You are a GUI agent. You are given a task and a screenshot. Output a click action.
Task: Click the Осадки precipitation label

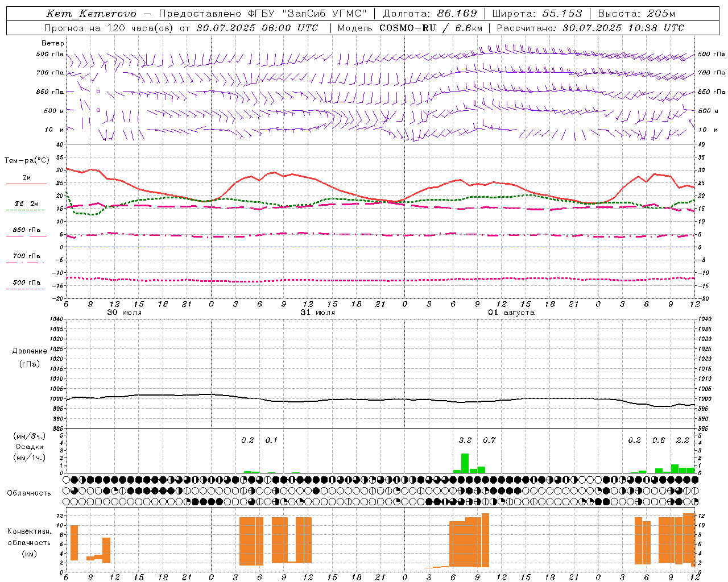(x=29, y=447)
